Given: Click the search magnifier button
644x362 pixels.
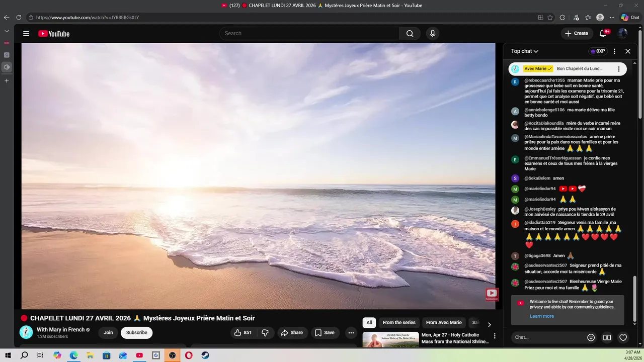Looking at the screenshot, I should [410, 34].
